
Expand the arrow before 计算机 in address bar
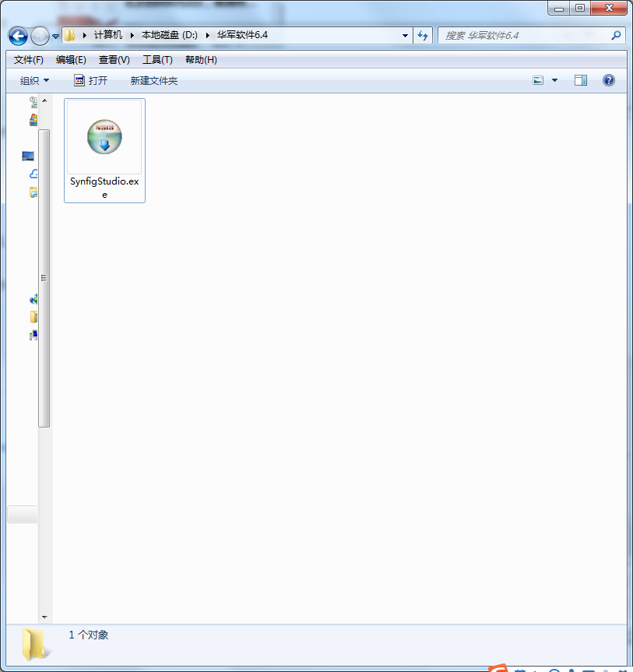[84, 35]
